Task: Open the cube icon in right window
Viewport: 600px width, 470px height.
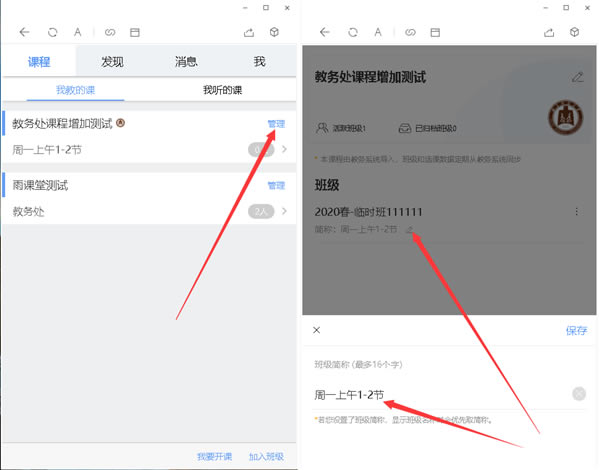Action: [x=574, y=32]
